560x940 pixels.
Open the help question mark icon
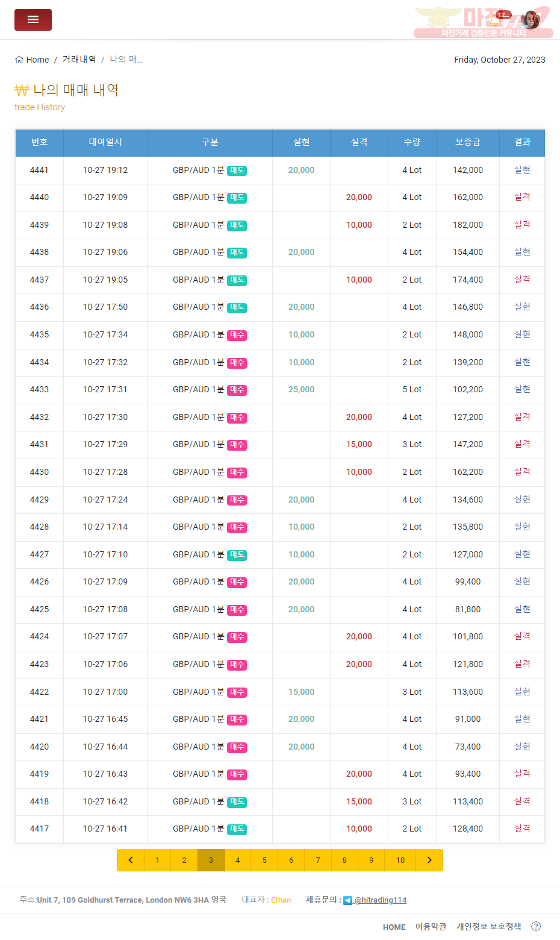[x=536, y=926]
